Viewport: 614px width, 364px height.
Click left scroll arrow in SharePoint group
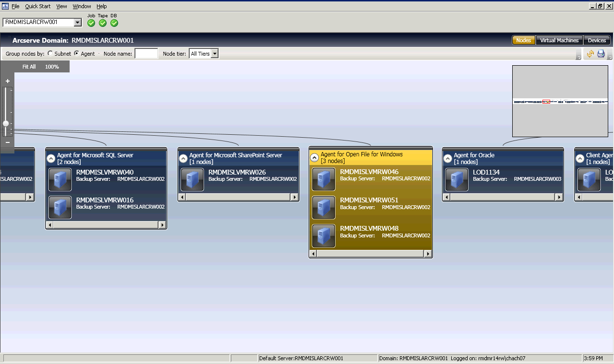[x=182, y=197]
